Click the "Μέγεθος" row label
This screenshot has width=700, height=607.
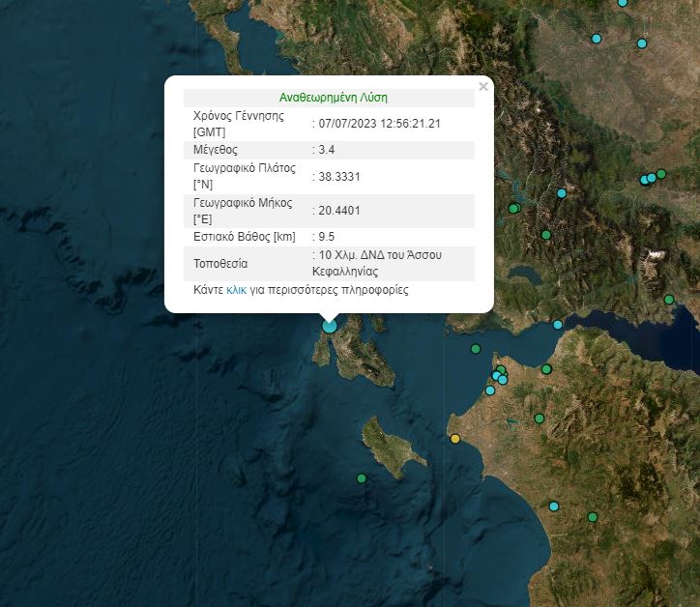pyautogui.click(x=217, y=150)
